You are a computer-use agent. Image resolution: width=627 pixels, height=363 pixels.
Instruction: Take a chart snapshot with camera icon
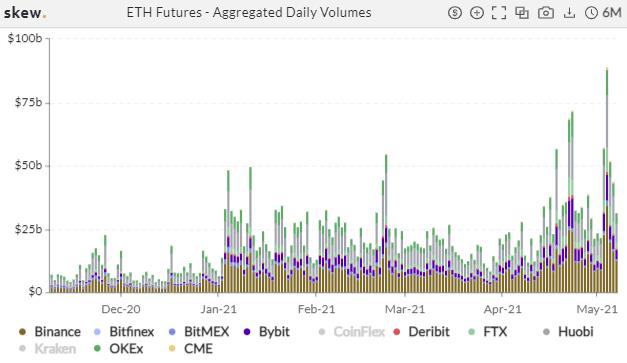click(546, 13)
